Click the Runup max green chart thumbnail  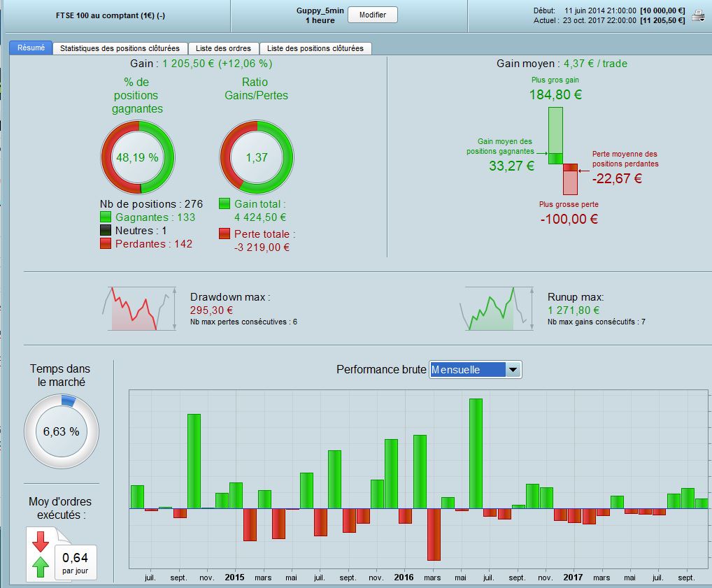[x=497, y=308]
